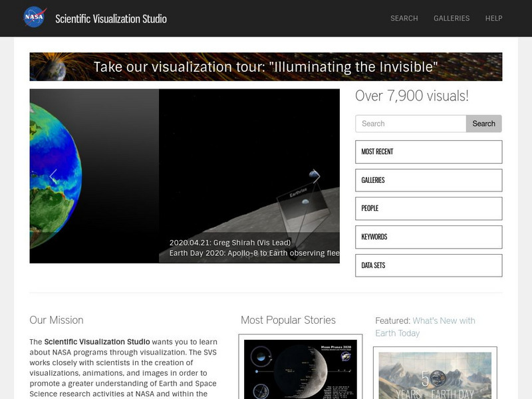Open the DATA SETS button
532x399 pixels.
tap(428, 265)
